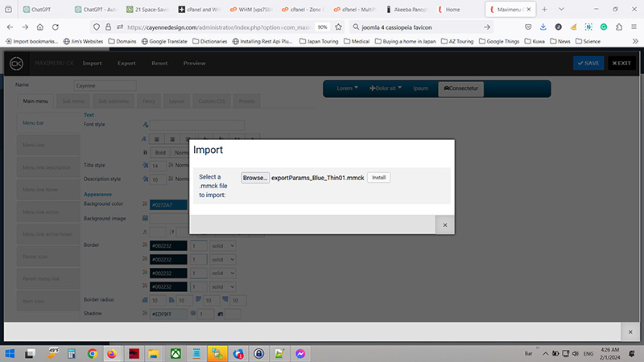Switch to the Home browser tab
This screenshot has height=362, width=644.
click(x=459, y=9)
